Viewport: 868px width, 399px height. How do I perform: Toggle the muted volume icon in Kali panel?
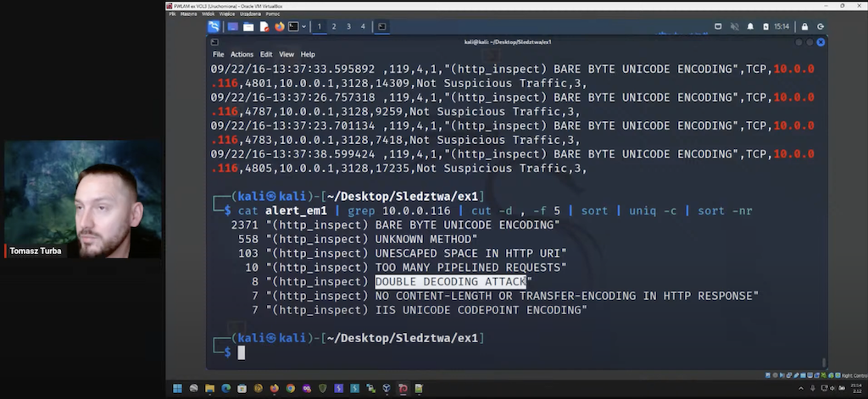(734, 27)
